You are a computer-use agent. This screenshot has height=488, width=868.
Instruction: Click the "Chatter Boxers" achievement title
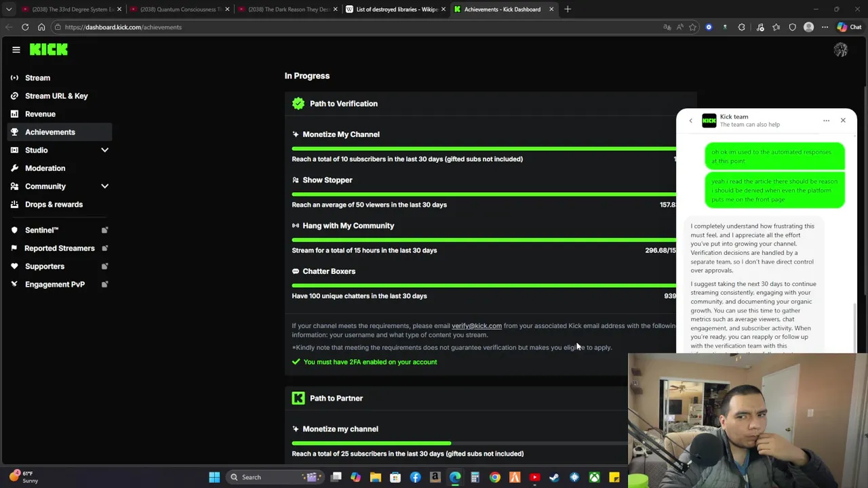(329, 271)
